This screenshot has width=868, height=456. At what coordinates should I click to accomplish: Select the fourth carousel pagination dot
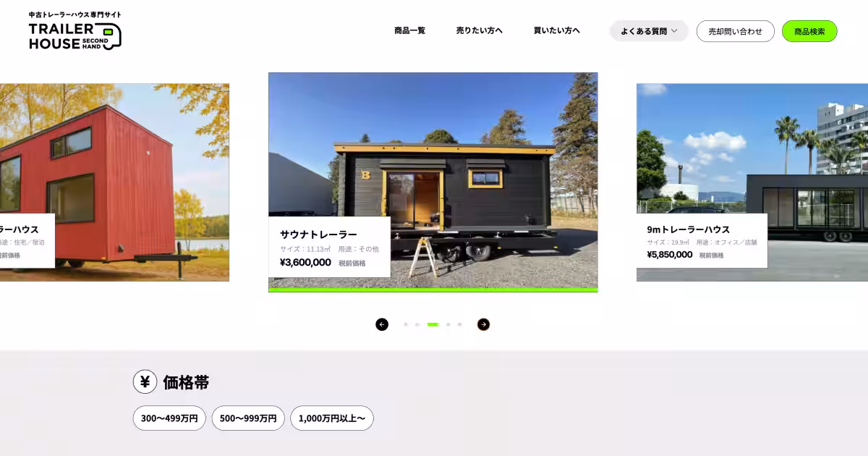(x=448, y=324)
